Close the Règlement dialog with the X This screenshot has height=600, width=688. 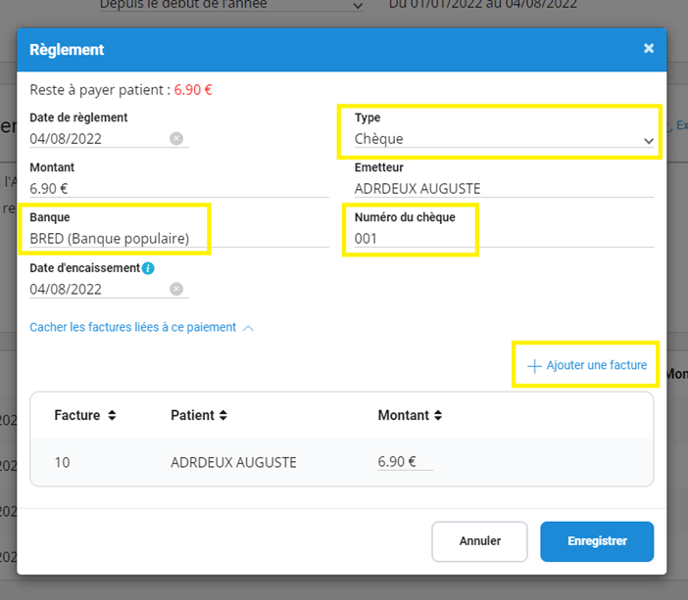pyautogui.click(x=648, y=49)
